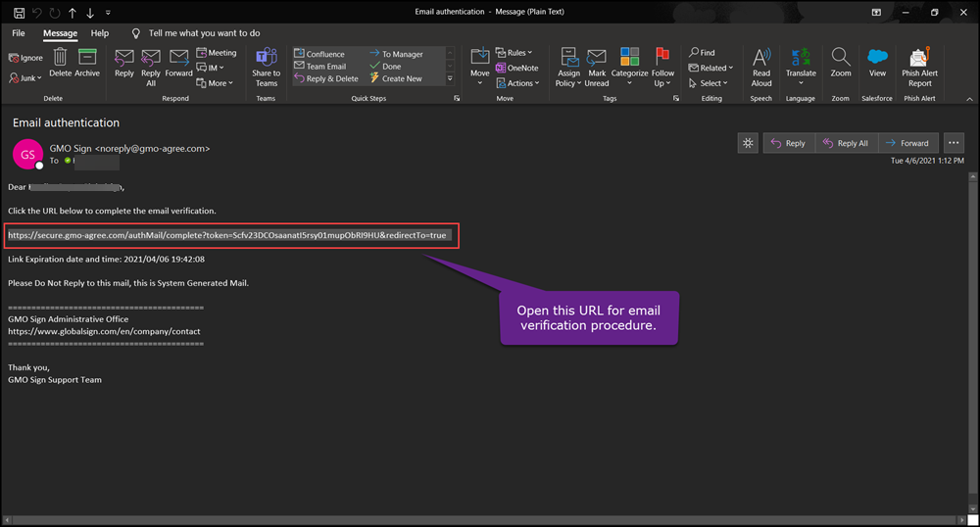Open the Assign Policy dropdown
This screenshot has width=980, height=527.
point(568,68)
